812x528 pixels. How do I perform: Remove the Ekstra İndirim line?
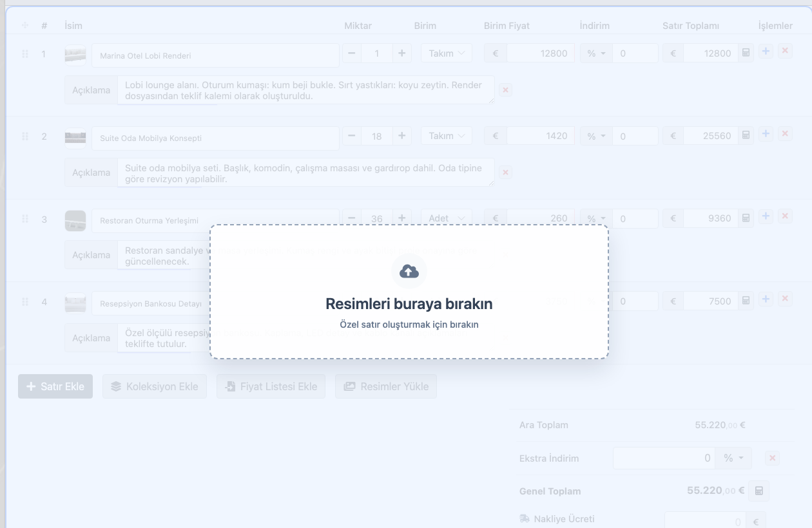pyautogui.click(x=772, y=458)
